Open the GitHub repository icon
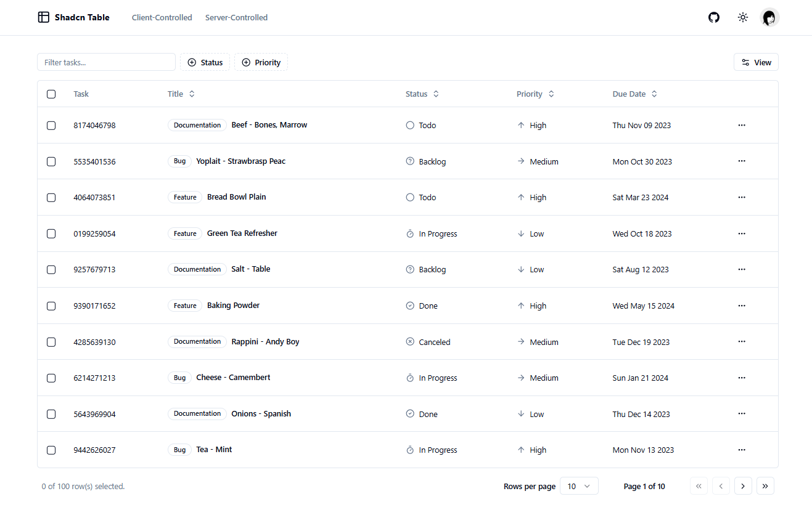The width and height of the screenshot is (812, 523). click(x=714, y=18)
